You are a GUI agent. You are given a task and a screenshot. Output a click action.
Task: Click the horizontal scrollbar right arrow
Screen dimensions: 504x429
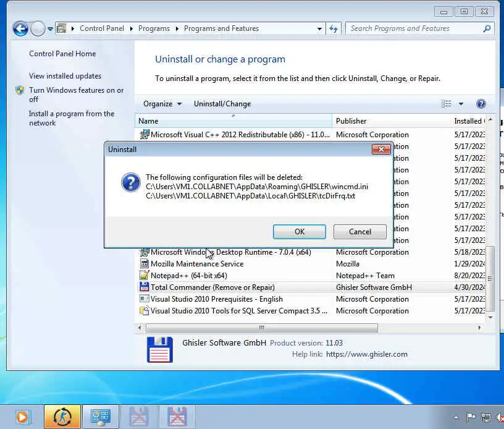[479, 328]
